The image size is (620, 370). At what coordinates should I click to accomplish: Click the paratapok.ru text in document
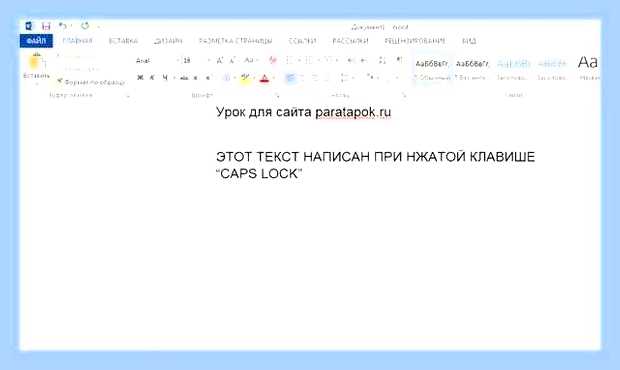(x=353, y=112)
